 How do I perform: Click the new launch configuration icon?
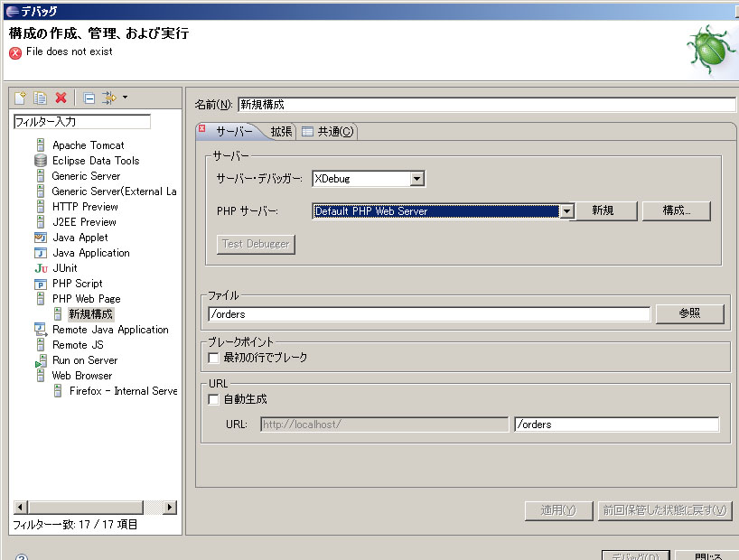tap(20, 97)
